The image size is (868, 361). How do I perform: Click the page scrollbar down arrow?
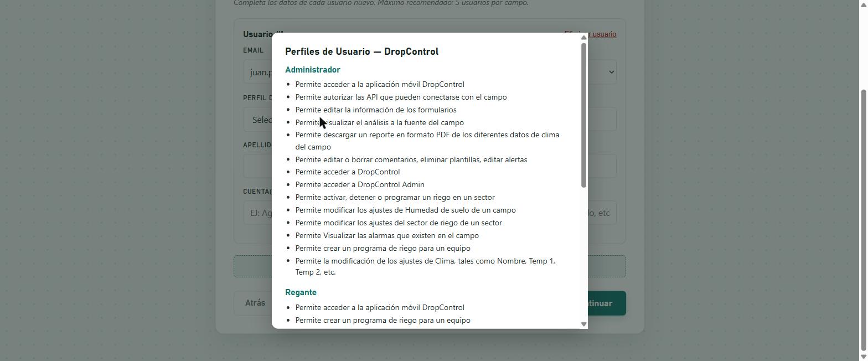[864, 357]
